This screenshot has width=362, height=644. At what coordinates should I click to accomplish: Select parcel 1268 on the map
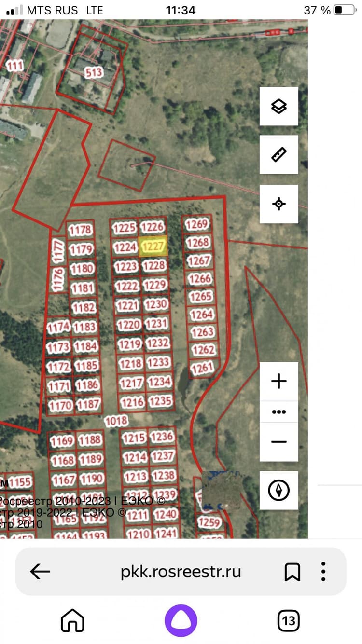click(x=198, y=242)
